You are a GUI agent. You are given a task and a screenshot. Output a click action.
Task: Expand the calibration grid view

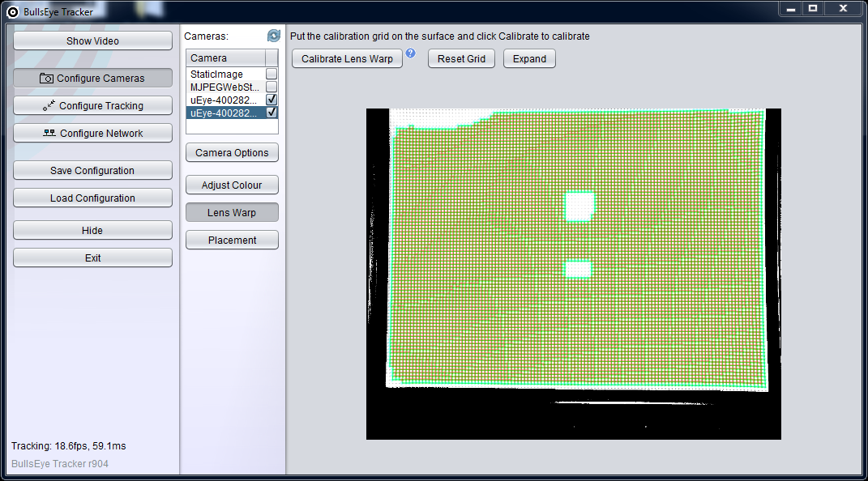pyautogui.click(x=529, y=59)
